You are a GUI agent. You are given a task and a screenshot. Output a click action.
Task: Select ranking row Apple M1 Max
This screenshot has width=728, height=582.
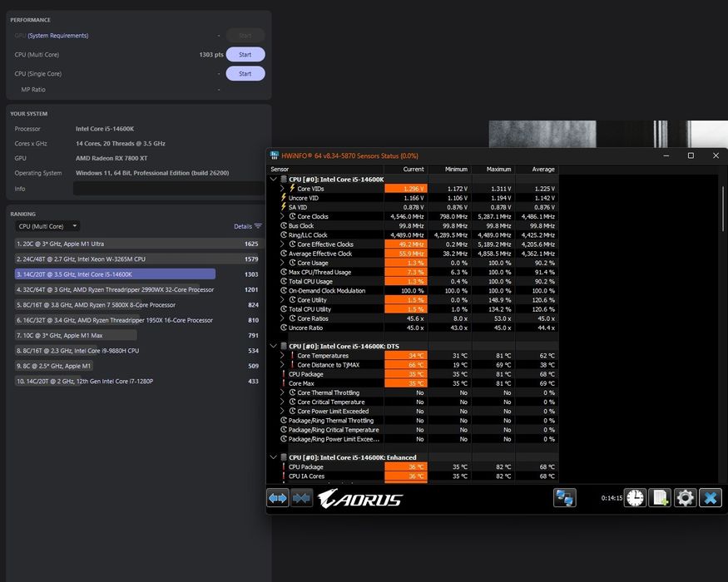137,335
